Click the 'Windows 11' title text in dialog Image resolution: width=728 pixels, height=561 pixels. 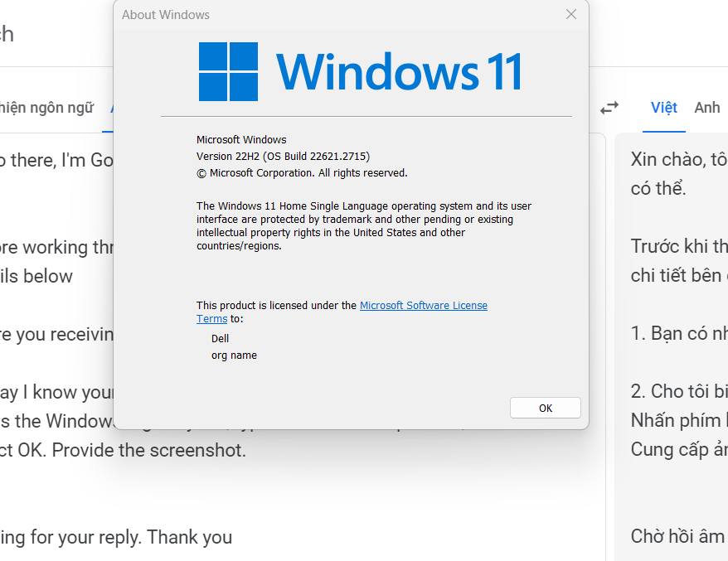point(400,71)
